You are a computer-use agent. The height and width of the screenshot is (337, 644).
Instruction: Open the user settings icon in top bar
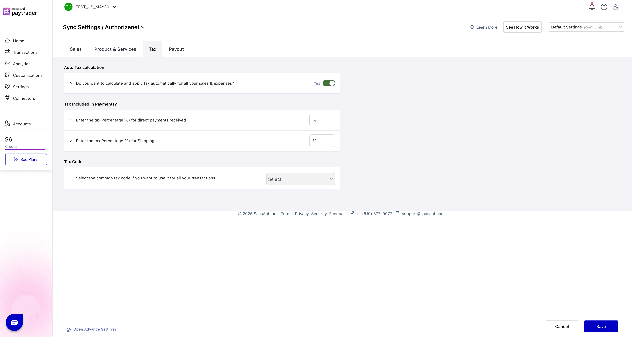point(616,7)
